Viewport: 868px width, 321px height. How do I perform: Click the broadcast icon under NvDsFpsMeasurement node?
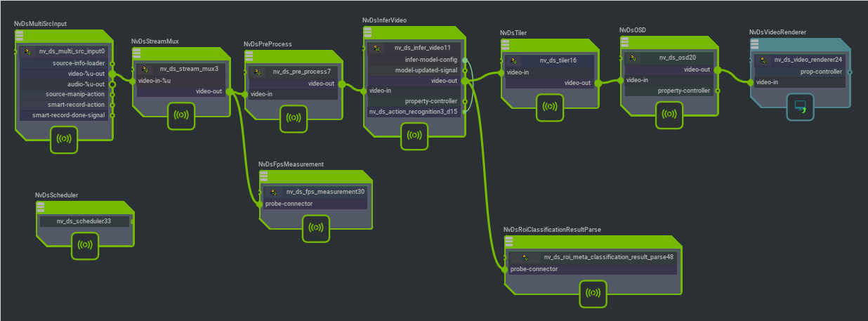pos(316,228)
